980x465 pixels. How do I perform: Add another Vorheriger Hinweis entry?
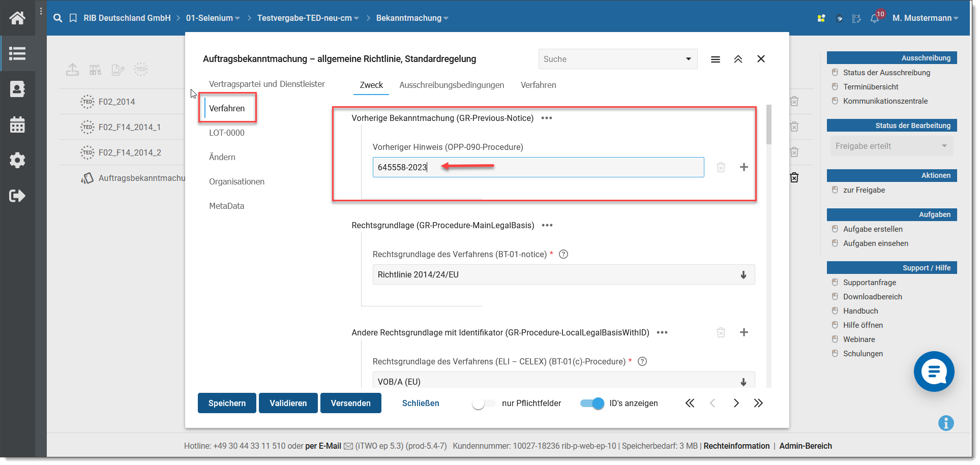(744, 167)
